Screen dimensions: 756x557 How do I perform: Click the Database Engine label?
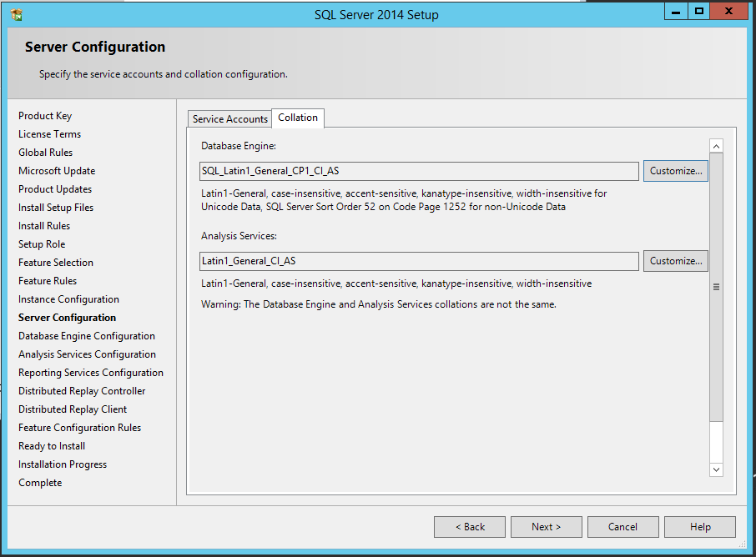coord(239,146)
